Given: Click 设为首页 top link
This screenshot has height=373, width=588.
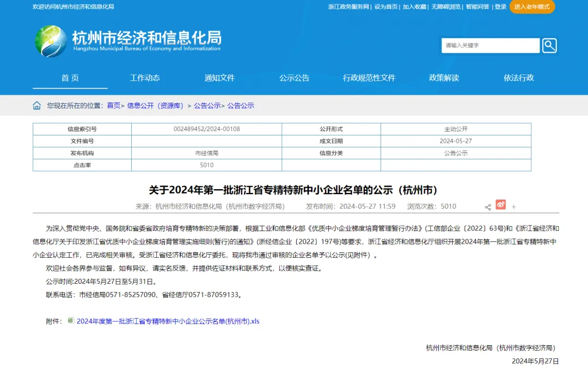Looking at the screenshot, I should [386, 7].
